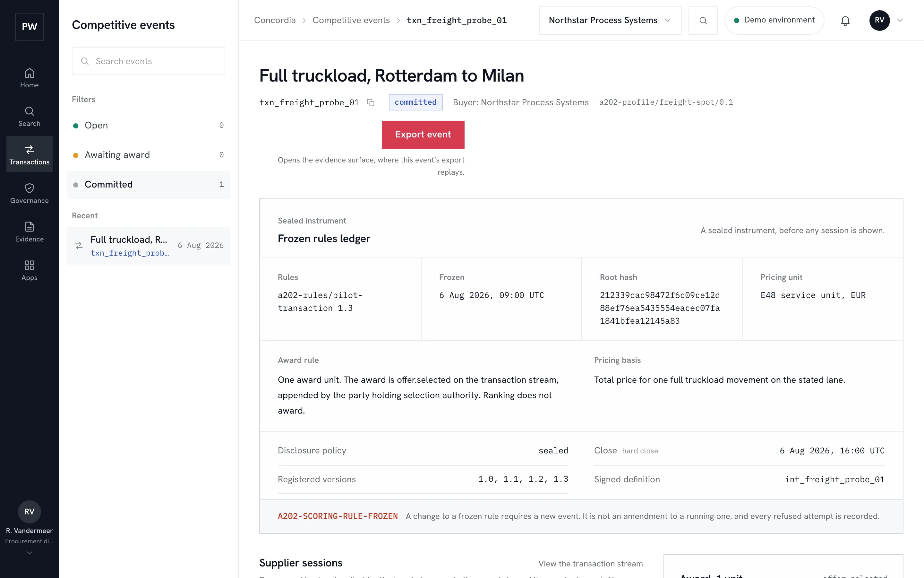This screenshot has height=578, width=924.
Task: Select the Committed filter
Action: (x=149, y=185)
